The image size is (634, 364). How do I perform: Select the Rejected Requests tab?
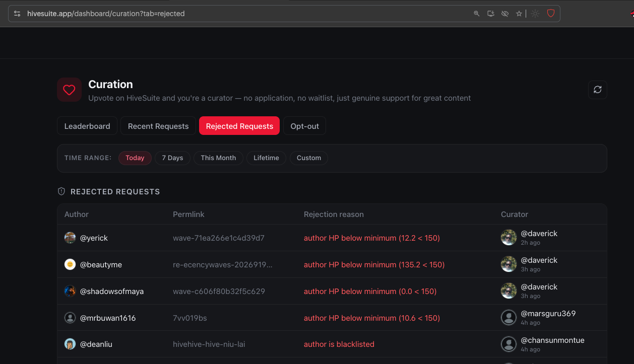(239, 126)
